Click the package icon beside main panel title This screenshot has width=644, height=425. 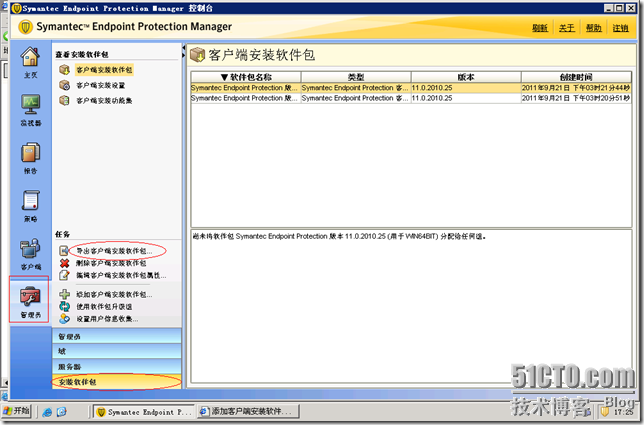pyautogui.click(x=198, y=55)
